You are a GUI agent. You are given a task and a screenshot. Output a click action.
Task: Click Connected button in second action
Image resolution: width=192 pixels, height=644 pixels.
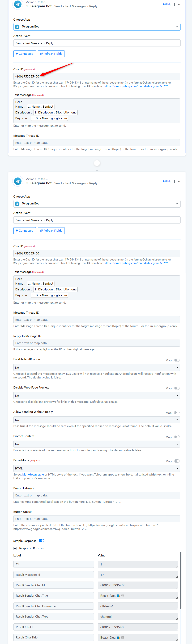[25, 231]
